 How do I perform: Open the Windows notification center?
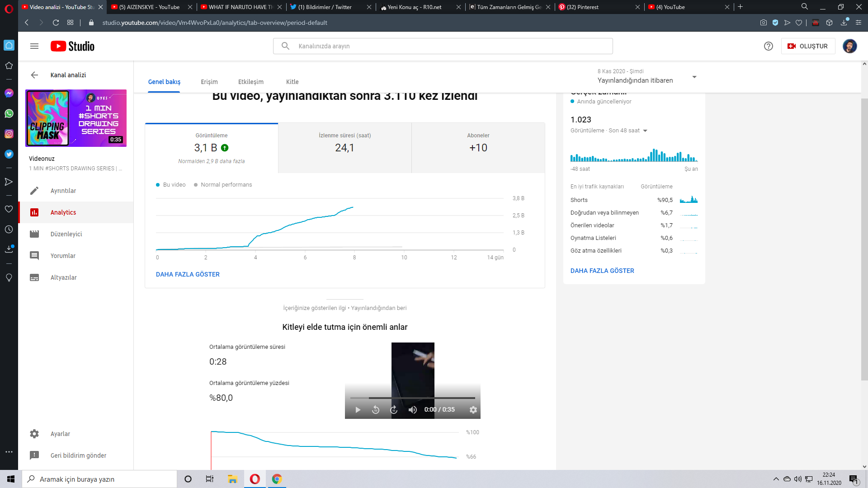click(854, 479)
